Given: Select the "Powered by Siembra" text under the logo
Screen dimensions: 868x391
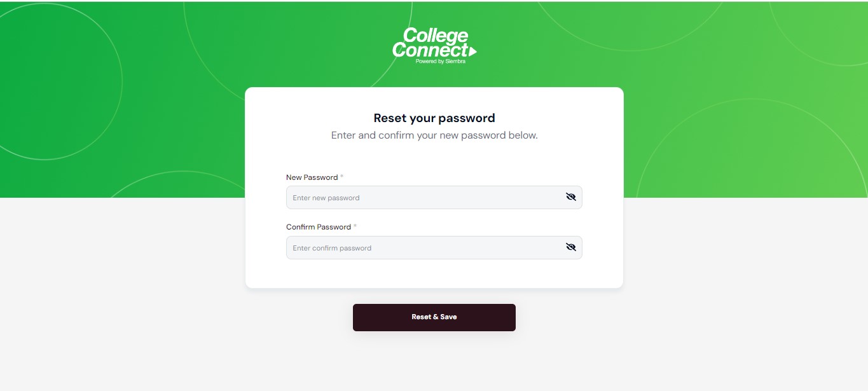Looking at the screenshot, I should (440, 62).
